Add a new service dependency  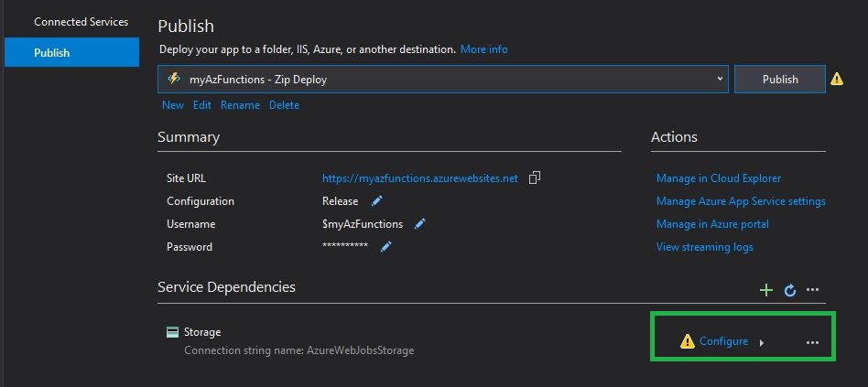pos(766,290)
